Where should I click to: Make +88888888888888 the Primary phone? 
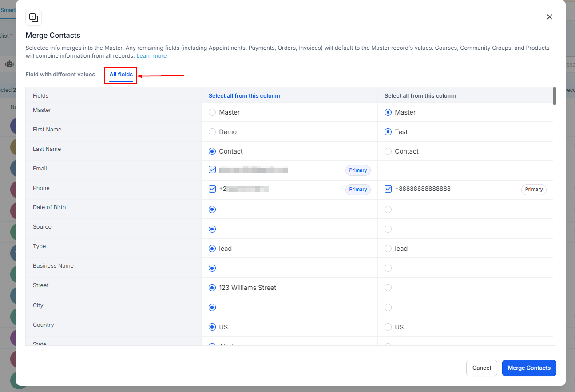tap(534, 190)
